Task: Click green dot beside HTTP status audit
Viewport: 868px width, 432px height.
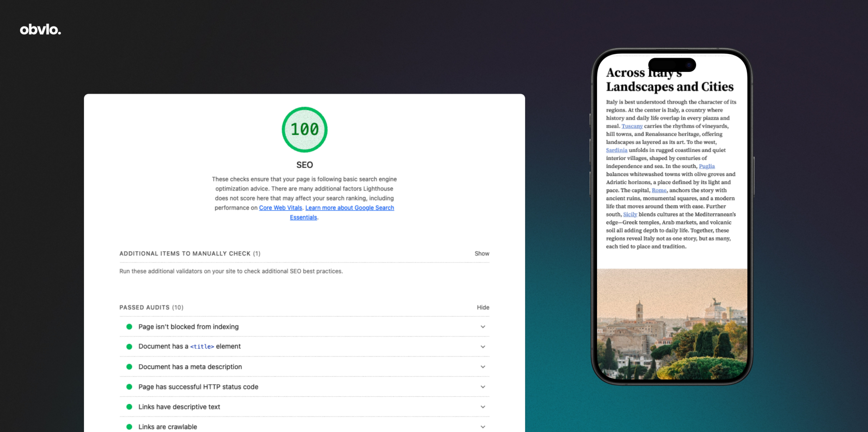Action: (x=129, y=387)
